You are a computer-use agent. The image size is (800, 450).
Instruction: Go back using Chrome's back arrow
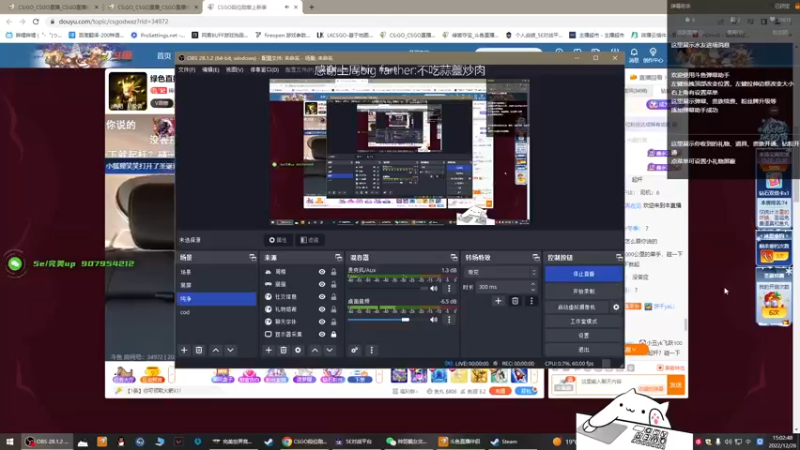tap(9, 21)
